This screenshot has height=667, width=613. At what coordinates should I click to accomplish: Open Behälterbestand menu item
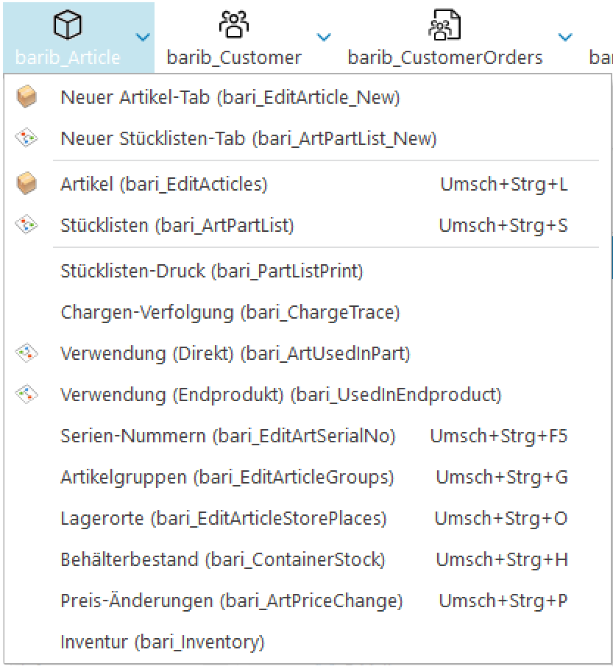222,559
